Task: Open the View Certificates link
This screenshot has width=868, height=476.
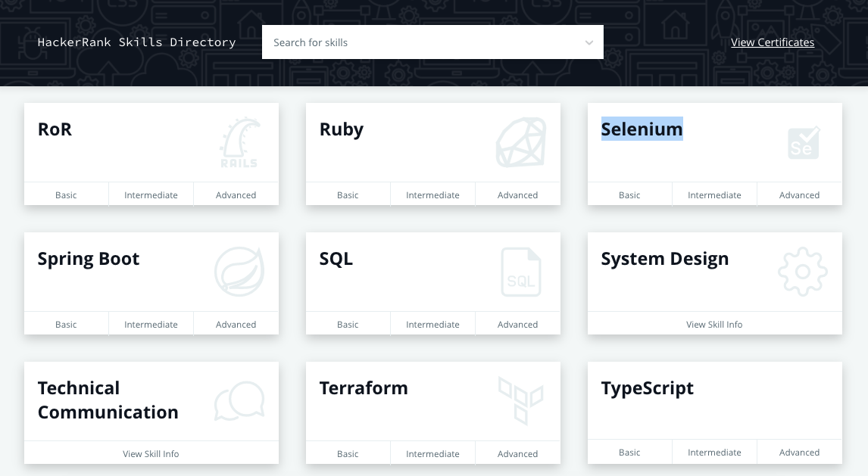Action: (773, 42)
